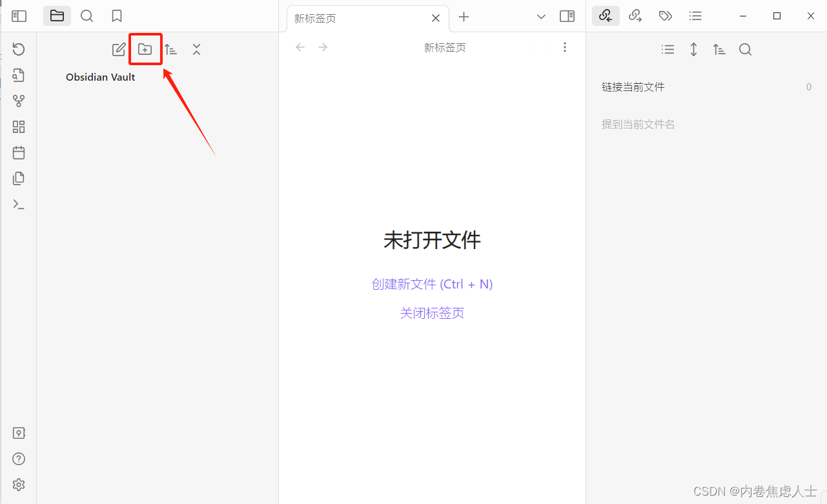Open the graph view ribbon icon
Image resolution: width=827 pixels, height=504 pixels.
coord(19,101)
